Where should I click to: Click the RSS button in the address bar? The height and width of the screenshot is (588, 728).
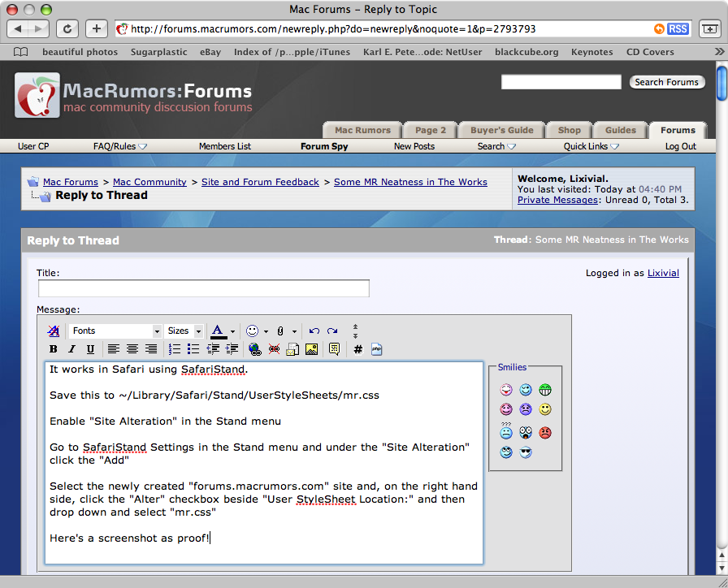[x=678, y=28]
